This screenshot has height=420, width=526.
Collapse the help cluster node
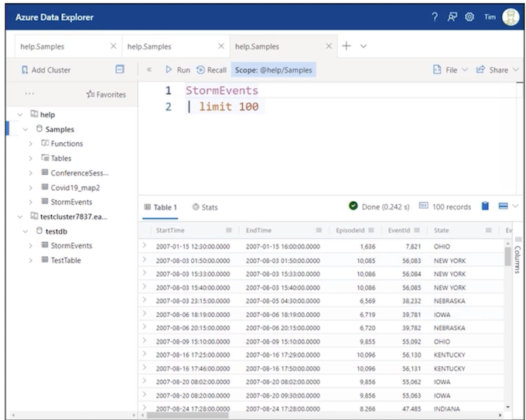(20, 114)
